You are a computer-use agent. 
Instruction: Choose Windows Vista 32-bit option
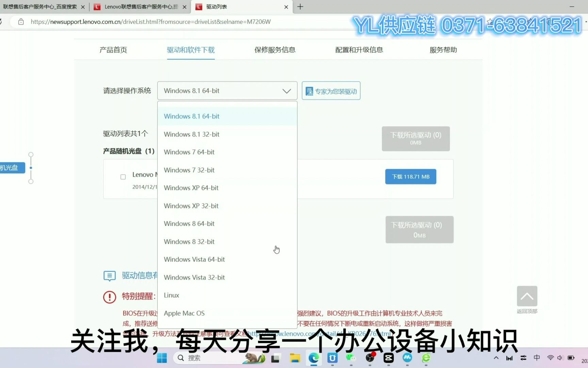pos(227,277)
